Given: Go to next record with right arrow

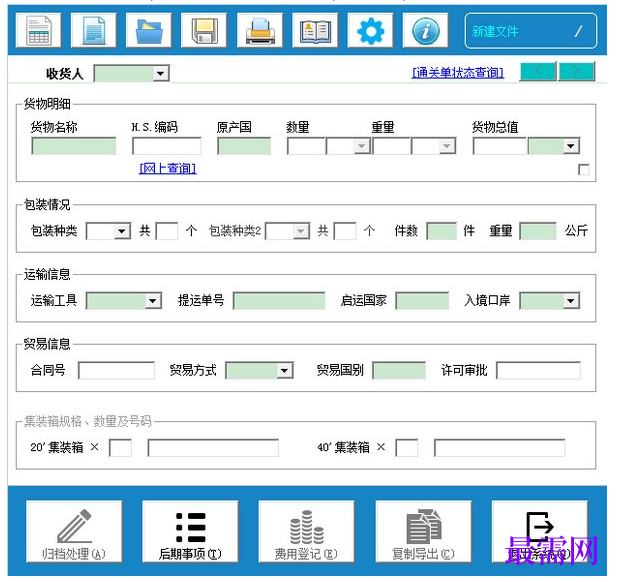Looking at the screenshot, I should [576, 71].
